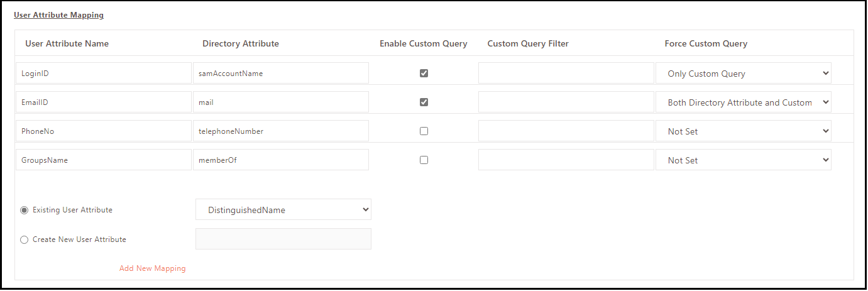Screen dimensions: 868x291
Task: Expand Force Custom Query dropdown for GroupsName
Action: pos(743,160)
